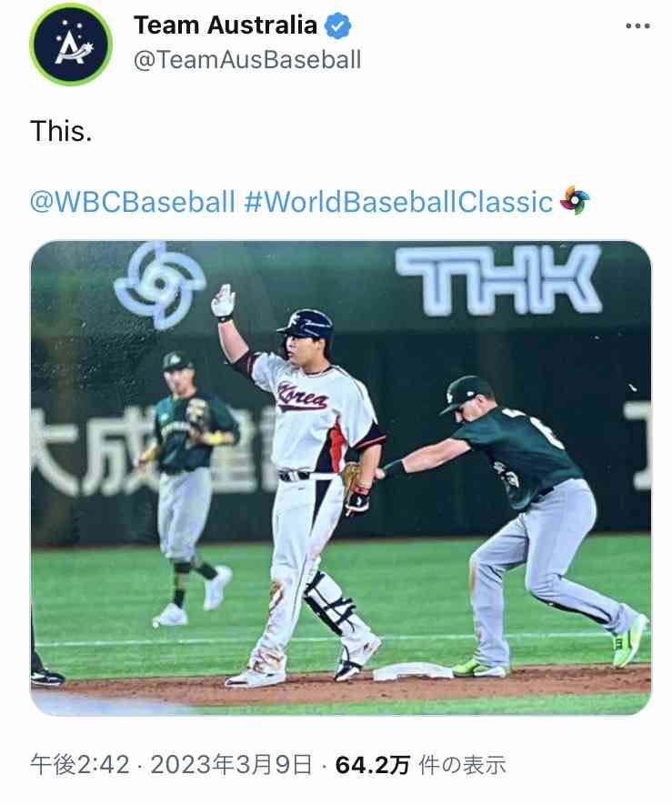Open the @TeamAusBaseball handle link
Viewport: 672px width, 805px height.
pyautogui.click(x=247, y=60)
